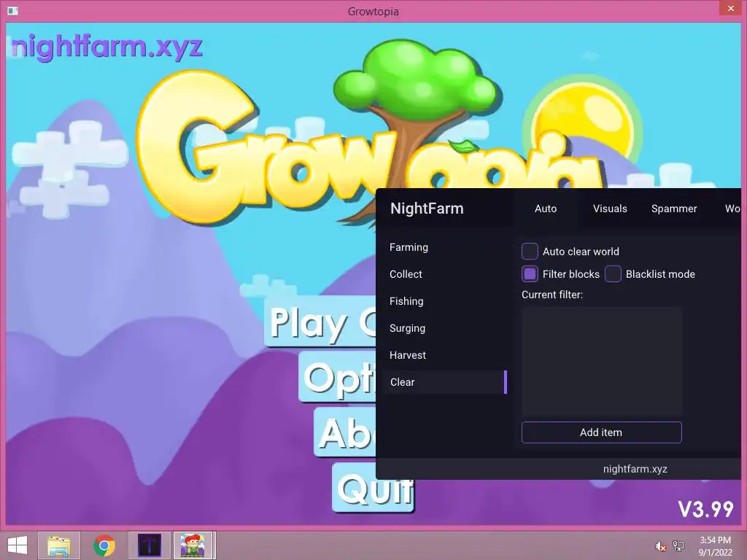Open the network tray icon

[678, 546]
